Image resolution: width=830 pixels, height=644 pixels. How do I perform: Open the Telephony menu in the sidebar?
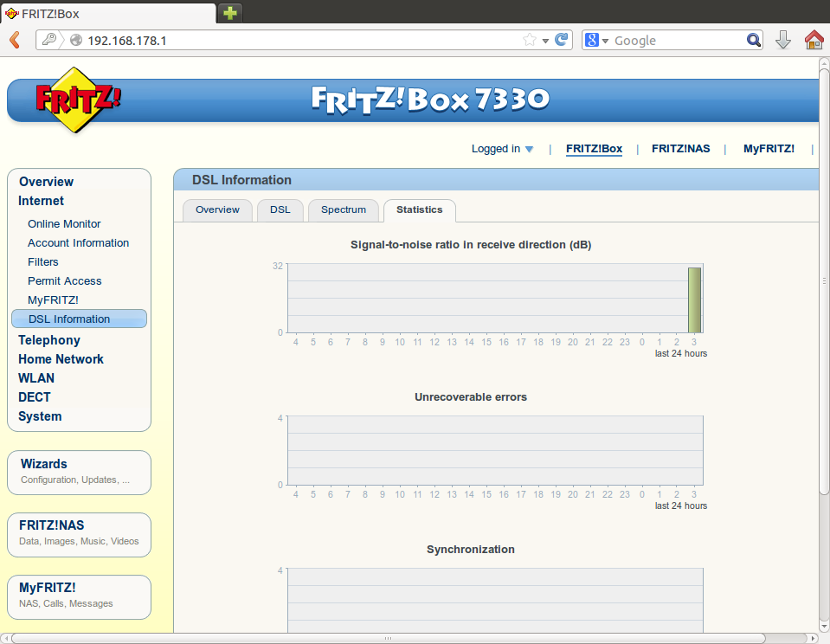pos(49,340)
